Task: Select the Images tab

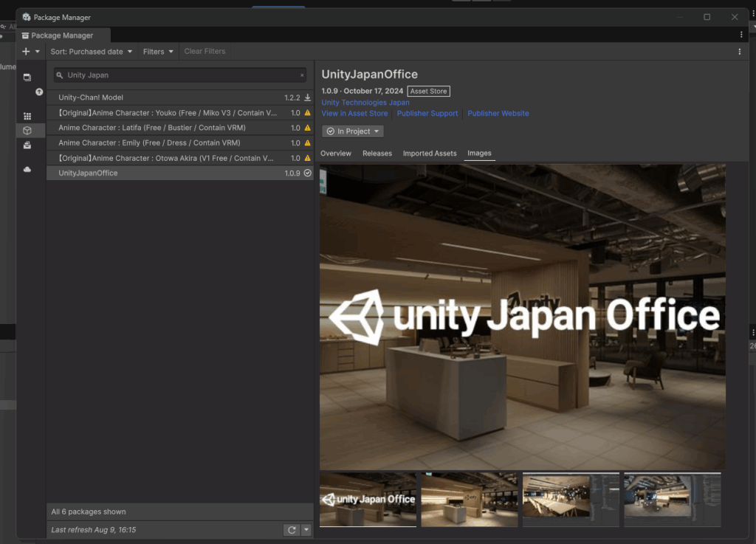Action: click(479, 154)
